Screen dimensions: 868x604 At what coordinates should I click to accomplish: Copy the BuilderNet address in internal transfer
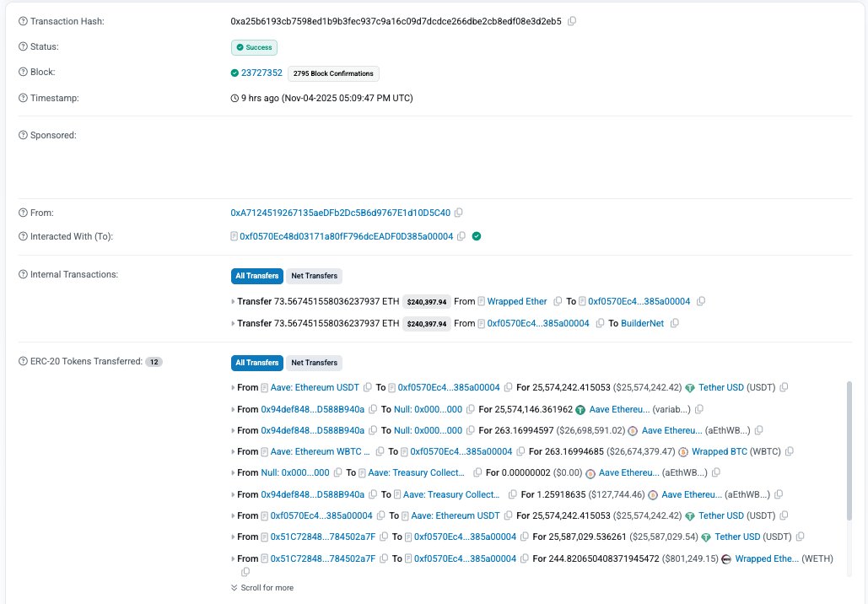point(674,323)
